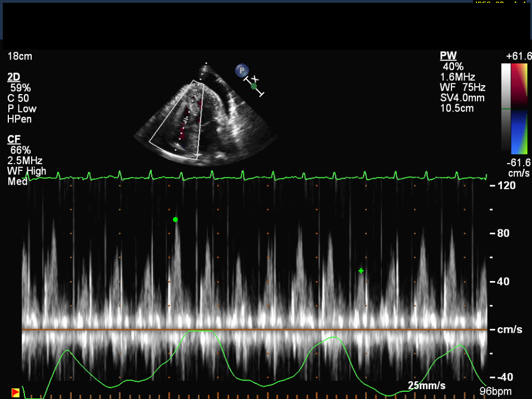Screen dimensions: 532x399
Task: Click the blue P probe orientation marker
Action: click(241, 70)
